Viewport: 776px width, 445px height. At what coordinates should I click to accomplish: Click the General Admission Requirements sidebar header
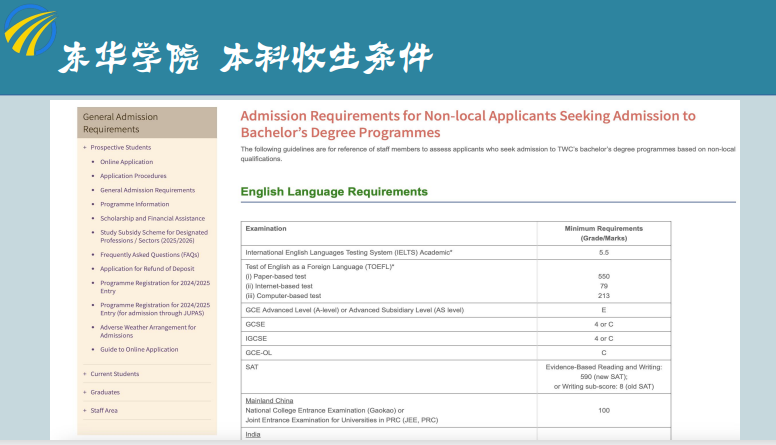pyautogui.click(x=147, y=123)
